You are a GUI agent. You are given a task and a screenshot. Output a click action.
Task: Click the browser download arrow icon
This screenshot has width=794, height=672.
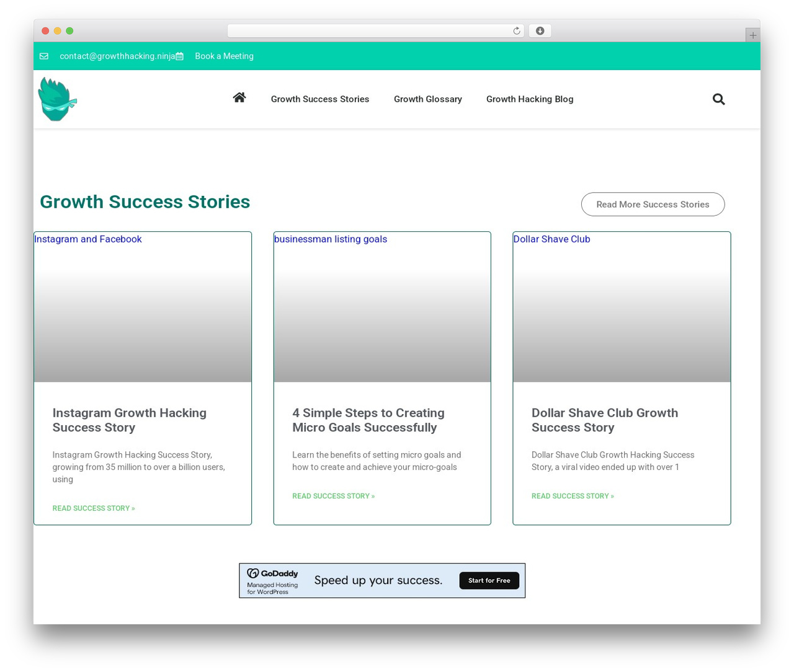(x=540, y=31)
